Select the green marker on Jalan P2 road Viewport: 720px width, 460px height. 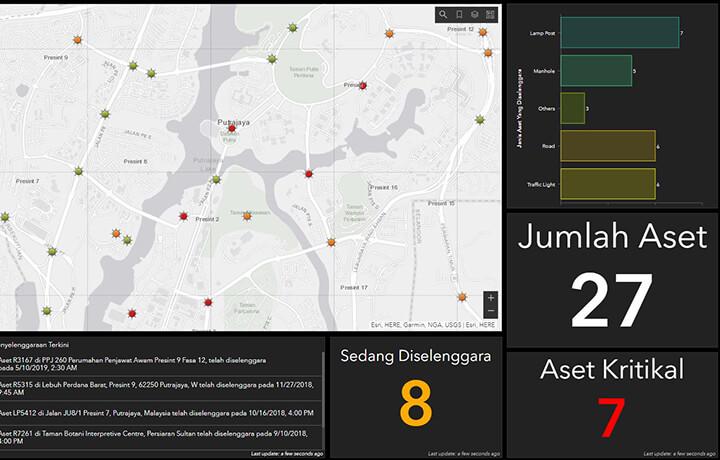pyautogui.click(x=216, y=179)
